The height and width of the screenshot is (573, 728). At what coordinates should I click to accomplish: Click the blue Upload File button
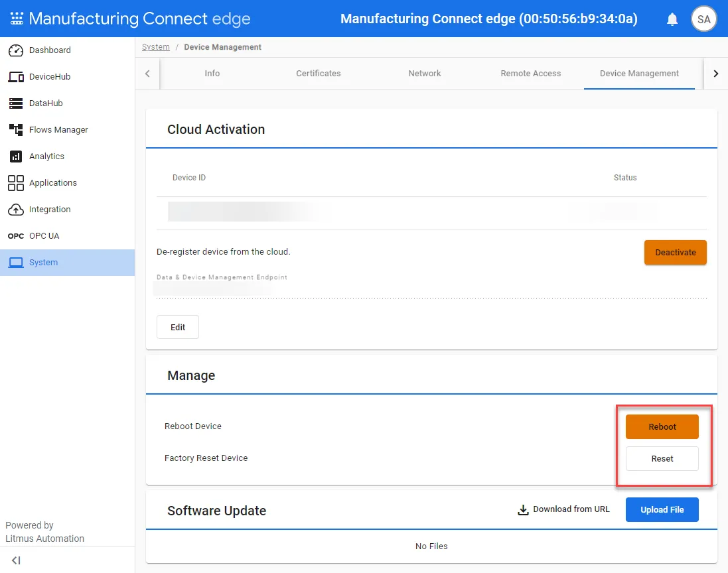(x=662, y=509)
